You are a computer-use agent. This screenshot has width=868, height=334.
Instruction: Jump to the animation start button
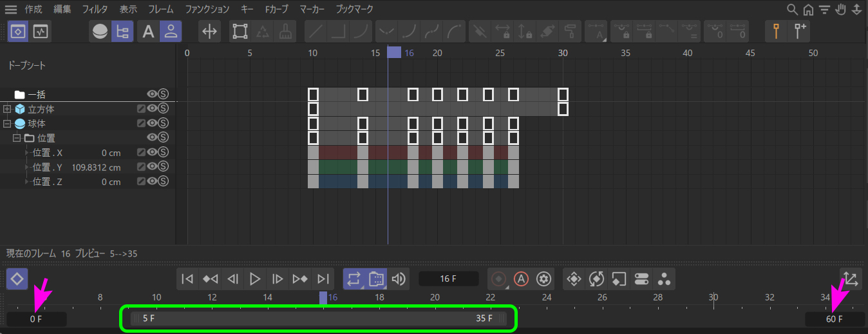pyautogui.click(x=187, y=279)
